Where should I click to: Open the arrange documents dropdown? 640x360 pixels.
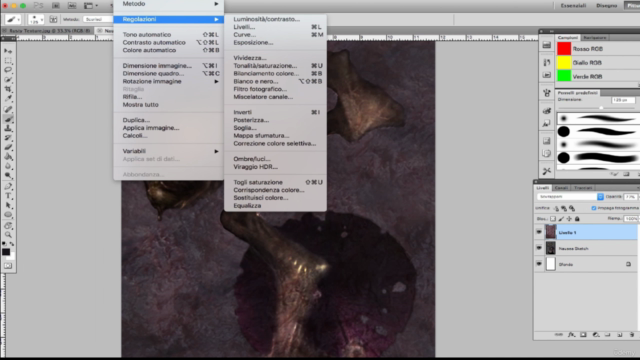[x=91, y=5]
